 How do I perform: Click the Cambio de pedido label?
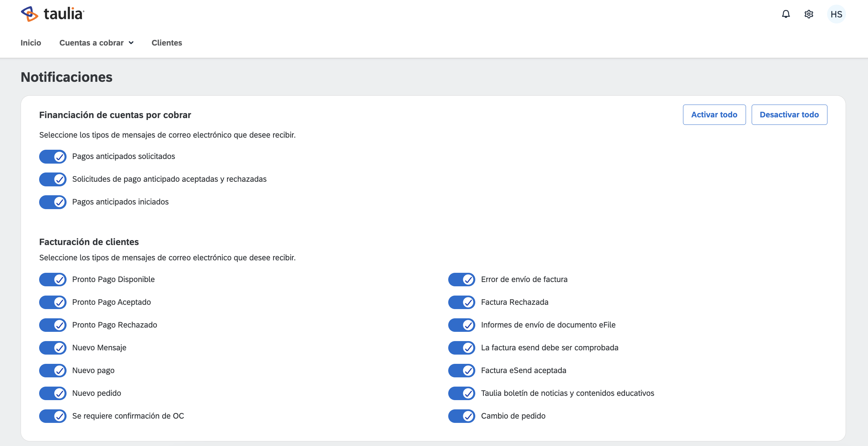pyautogui.click(x=513, y=416)
